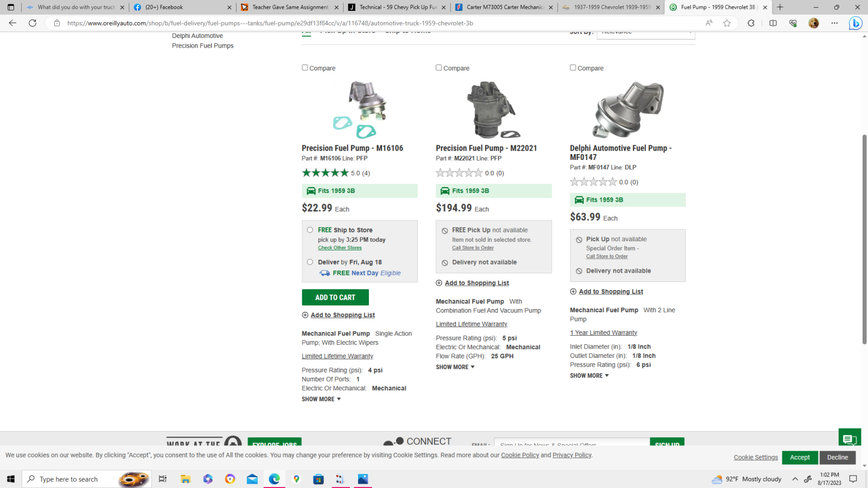Select FREE Ship to Store option
Viewport: 868px width, 488px height.
coord(310,230)
